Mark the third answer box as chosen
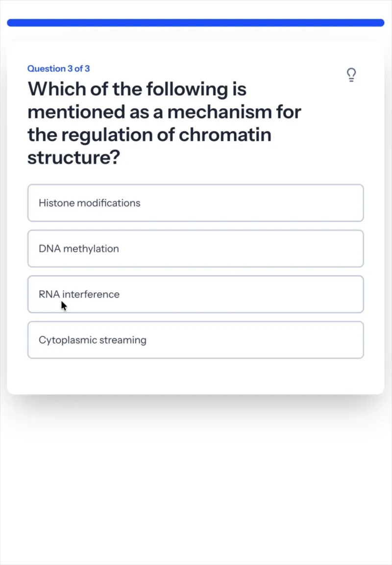Image resolution: width=392 pixels, height=565 pixels. (x=196, y=294)
